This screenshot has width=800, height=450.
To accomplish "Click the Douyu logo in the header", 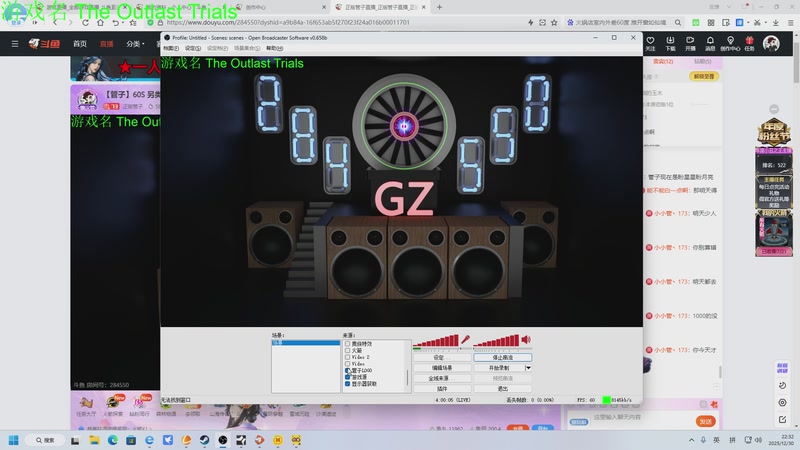I will tap(44, 44).
